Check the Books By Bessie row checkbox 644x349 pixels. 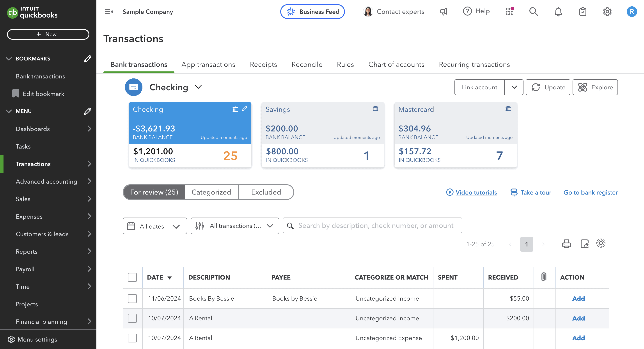coord(132,298)
